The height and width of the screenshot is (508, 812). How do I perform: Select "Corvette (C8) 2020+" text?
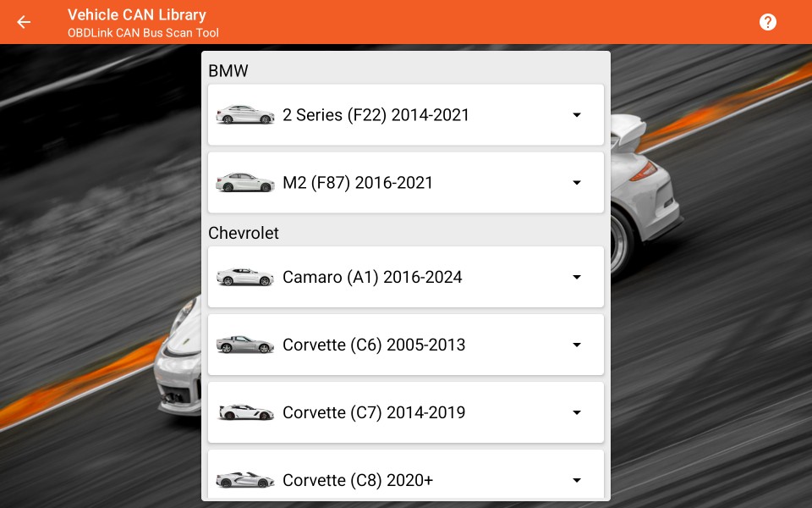pos(358,481)
